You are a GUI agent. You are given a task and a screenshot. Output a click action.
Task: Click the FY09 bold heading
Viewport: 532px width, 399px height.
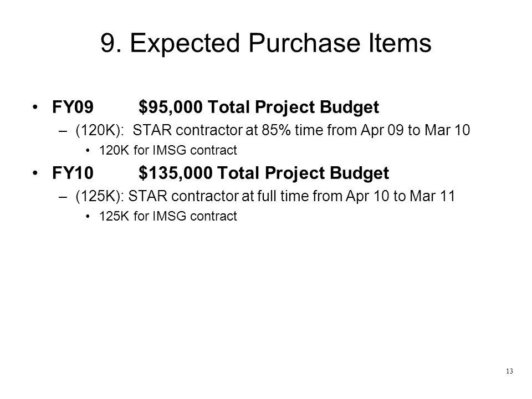(73, 107)
